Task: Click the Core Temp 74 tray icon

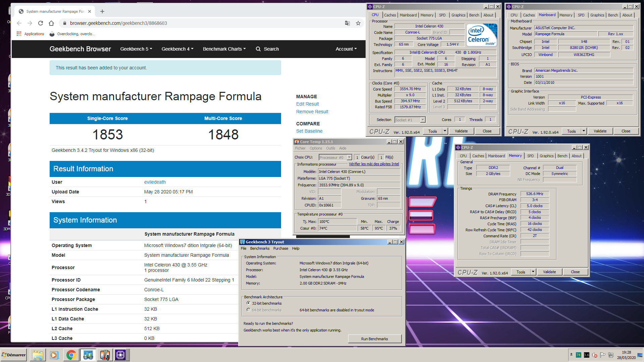Action: coord(579,355)
